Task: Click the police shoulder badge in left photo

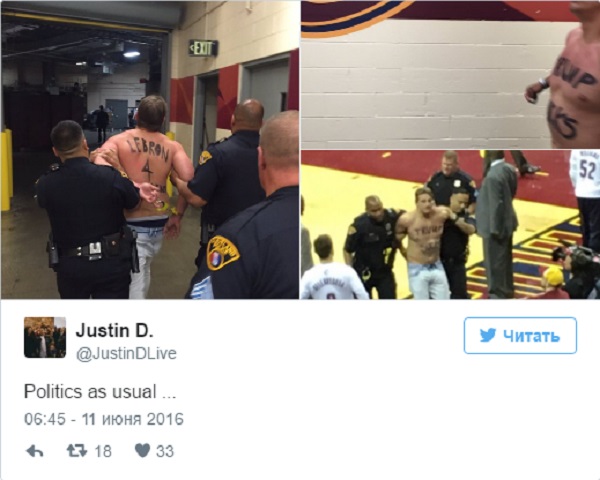Action: (222, 253)
